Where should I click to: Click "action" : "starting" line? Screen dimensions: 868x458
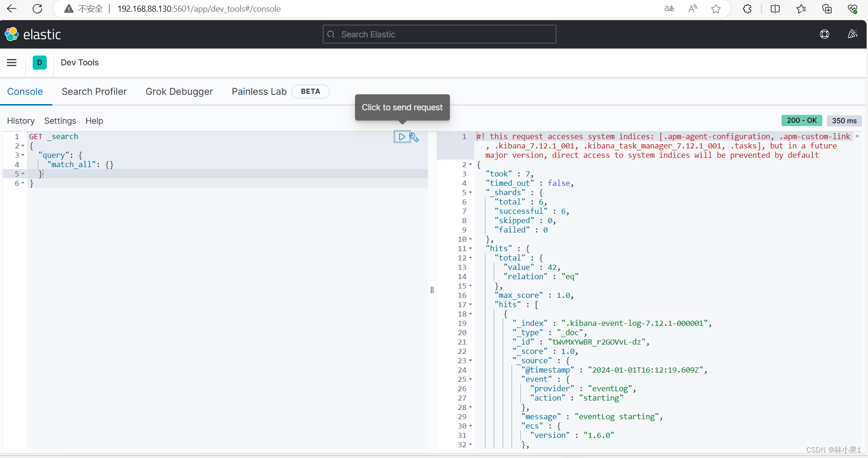click(x=577, y=398)
